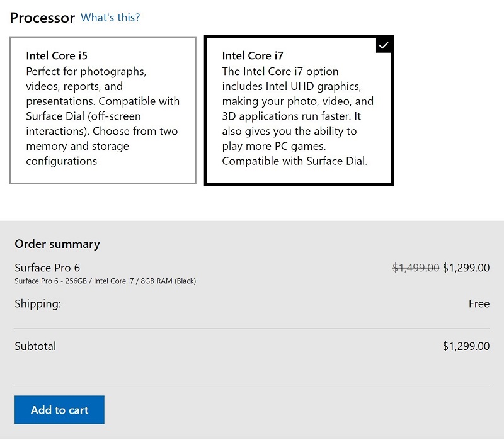
Task: Click the crossed-out $1,499.00 original price
Action: (416, 268)
